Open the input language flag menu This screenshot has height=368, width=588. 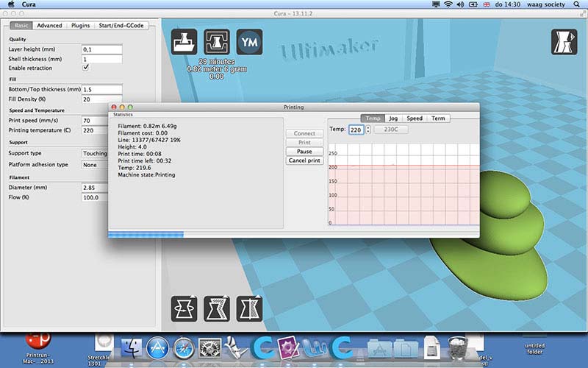click(487, 4)
